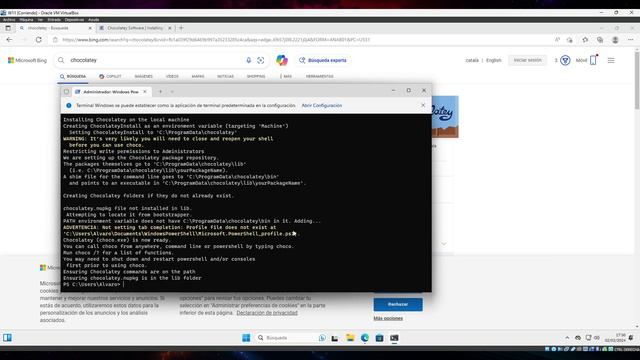The width and height of the screenshot is (640, 360).
Task: Open Microsoft Store from the taskbar
Action: pyautogui.click(x=379, y=338)
